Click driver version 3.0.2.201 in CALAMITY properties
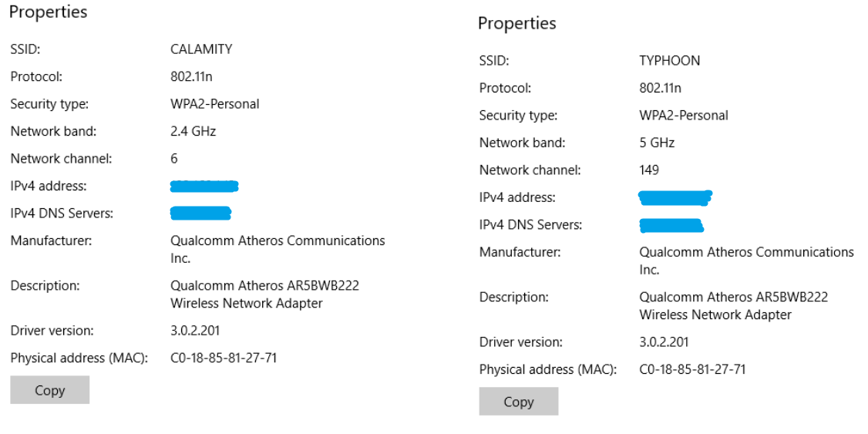Image resolution: width=868 pixels, height=434 pixels. point(195,331)
